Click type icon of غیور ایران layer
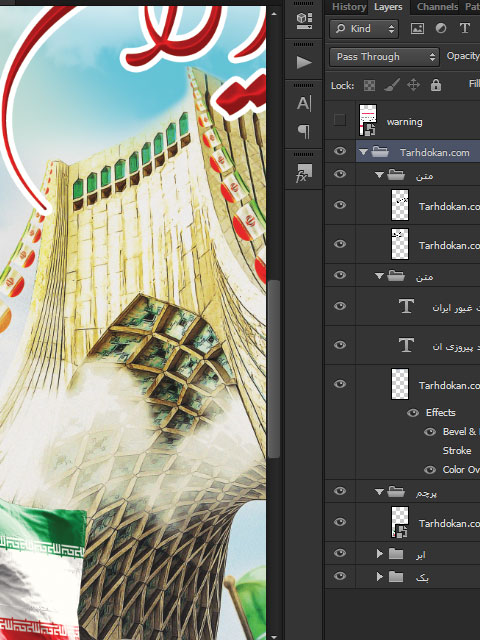The height and width of the screenshot is (640, 480). pyautogui.click(x=406, y=306)
